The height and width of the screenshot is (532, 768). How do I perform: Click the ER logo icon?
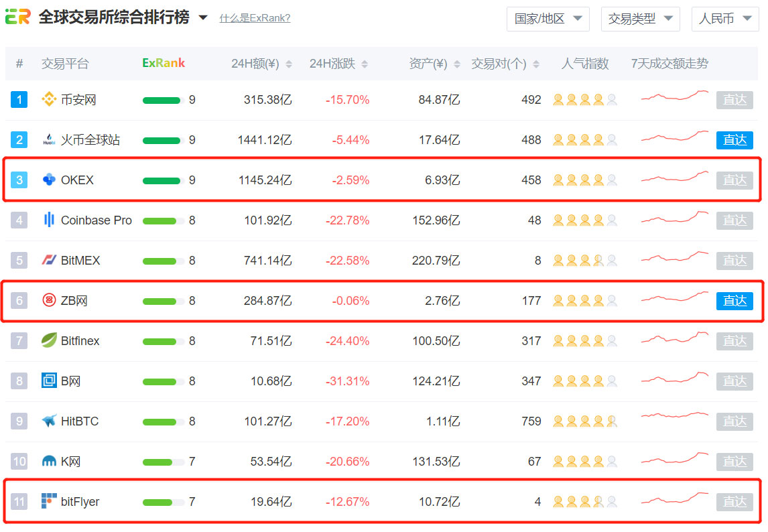click(x=17, y=17)
